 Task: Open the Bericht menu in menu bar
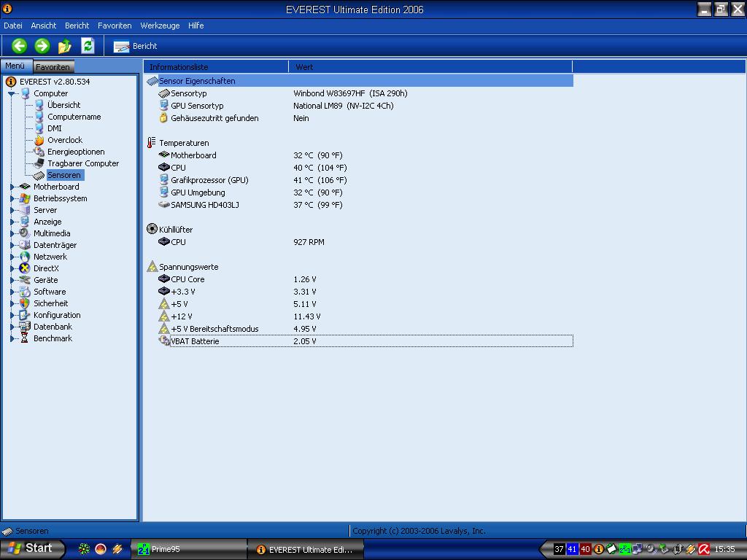77,26
